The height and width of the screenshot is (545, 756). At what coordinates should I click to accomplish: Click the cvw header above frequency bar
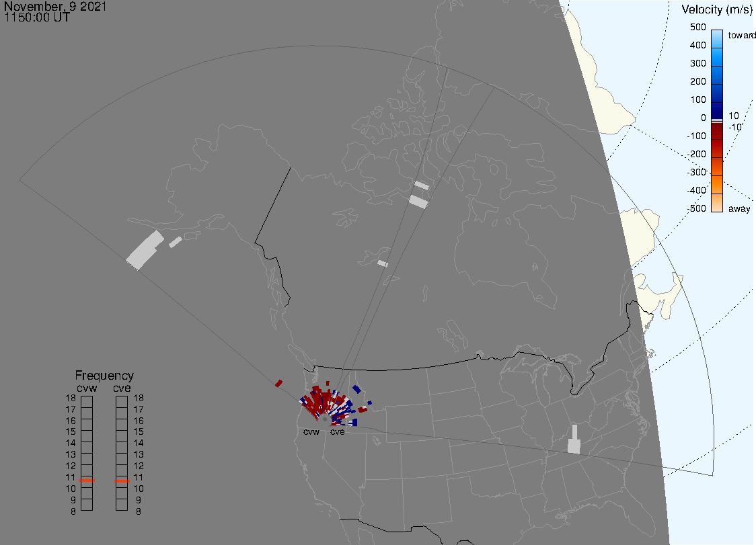coord(87,388)
